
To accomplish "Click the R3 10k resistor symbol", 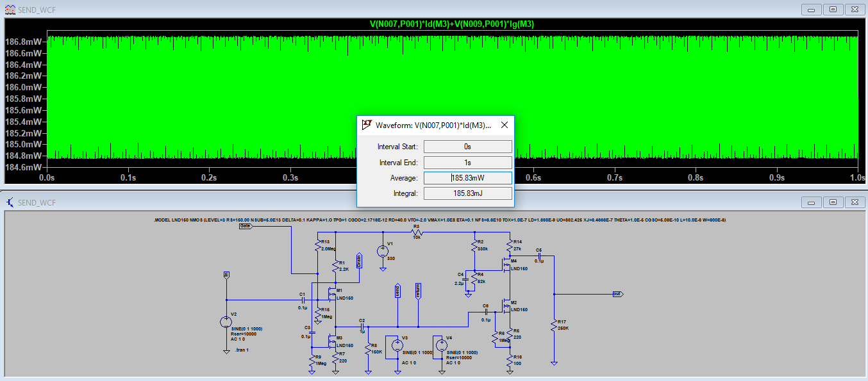I will click(416, 233).
